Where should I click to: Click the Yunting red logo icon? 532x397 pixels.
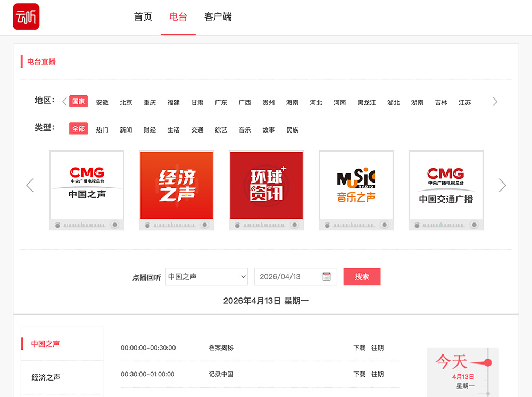tap(26, 17)
